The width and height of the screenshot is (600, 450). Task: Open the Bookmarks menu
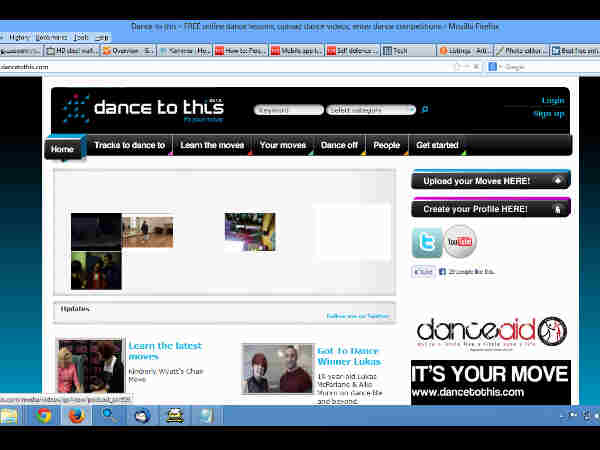[51, 38]
